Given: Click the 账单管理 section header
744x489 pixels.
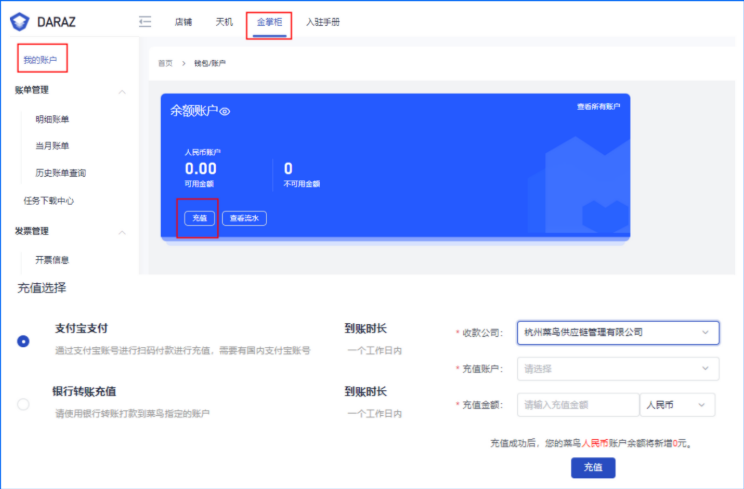Looking at the screenshot, I should [32, 90].
